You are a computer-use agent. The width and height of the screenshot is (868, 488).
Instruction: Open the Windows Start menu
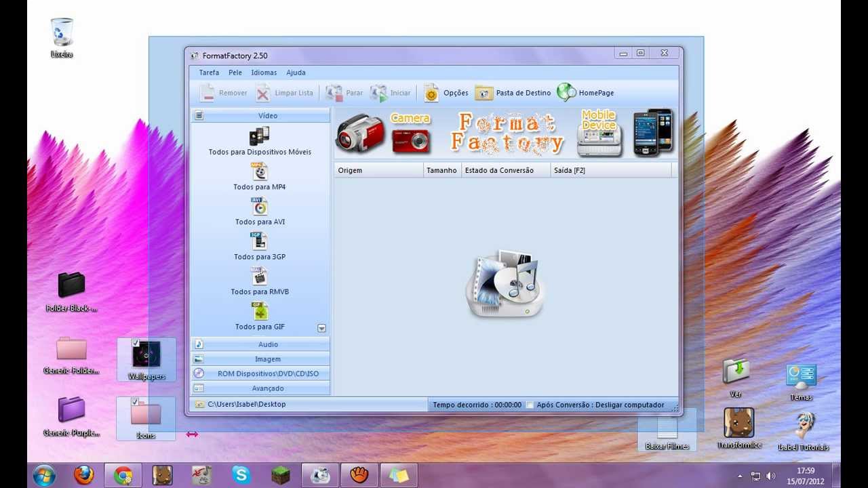44,475
